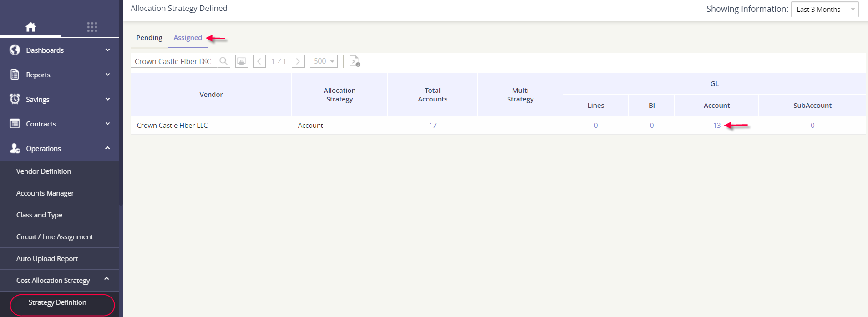Viewport: 868px width, 317px height.
Task: Click GL BI value 0
Action: click(652, 126)
